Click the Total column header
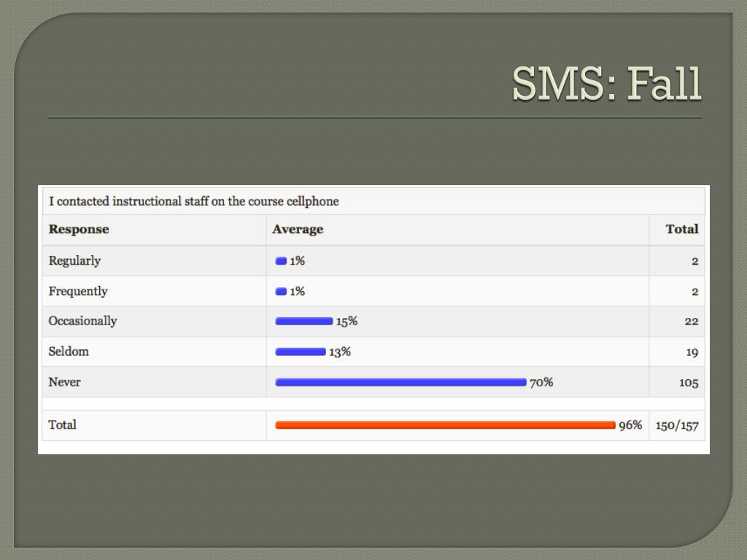The height and width of the screenshot is (560, 747). tap(682, 229)
